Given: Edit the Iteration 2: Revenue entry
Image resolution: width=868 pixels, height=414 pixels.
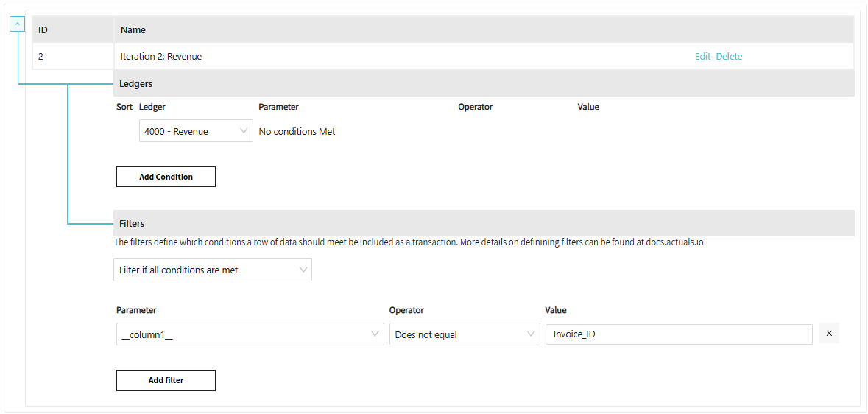Looking at the screenshot, I should pos(702,56).
